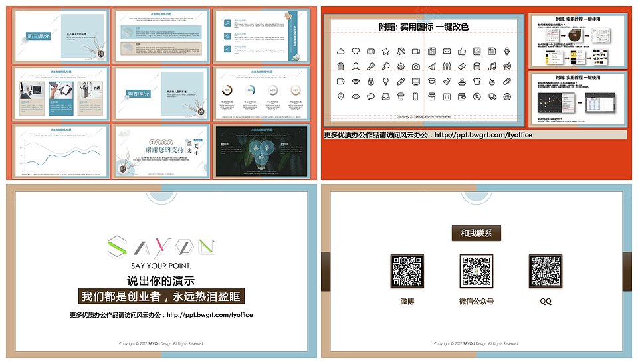Click the database cylinder icon

pos(477,66)
